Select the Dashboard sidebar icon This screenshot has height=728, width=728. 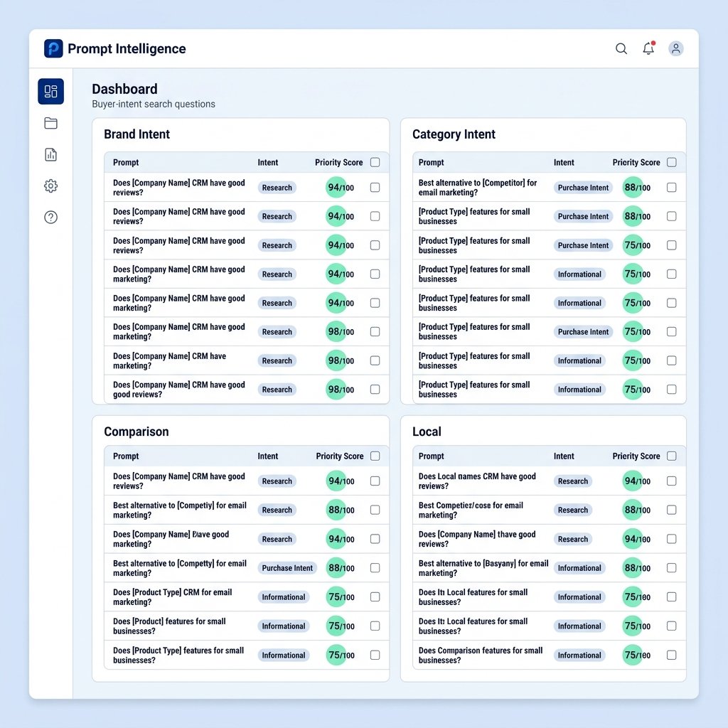51,91
